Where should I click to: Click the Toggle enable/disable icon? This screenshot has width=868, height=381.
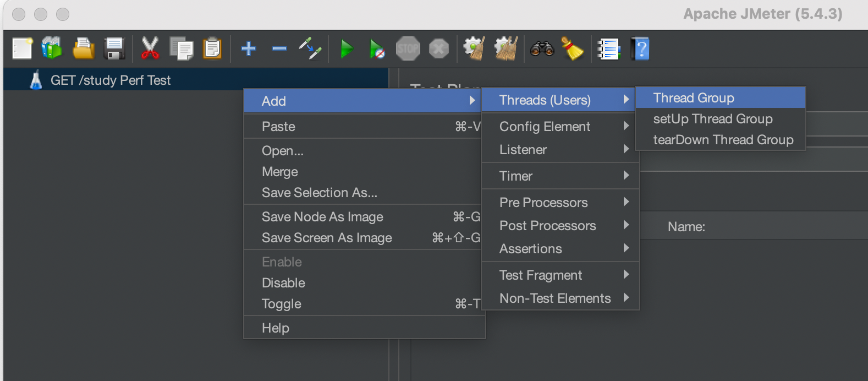point(310,48)
